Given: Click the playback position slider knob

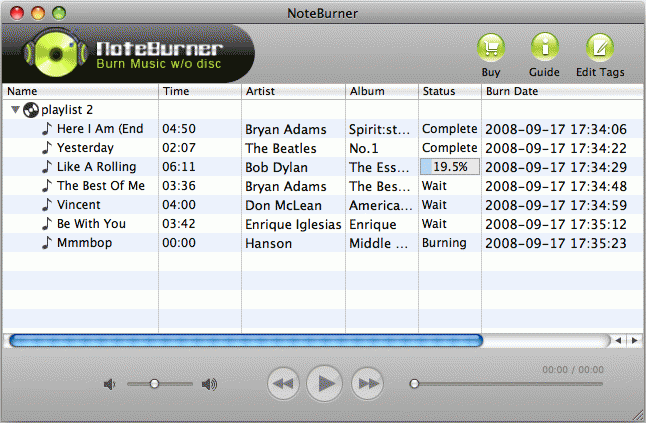Looking at the screenshot, I should click(x=414, y=384).
